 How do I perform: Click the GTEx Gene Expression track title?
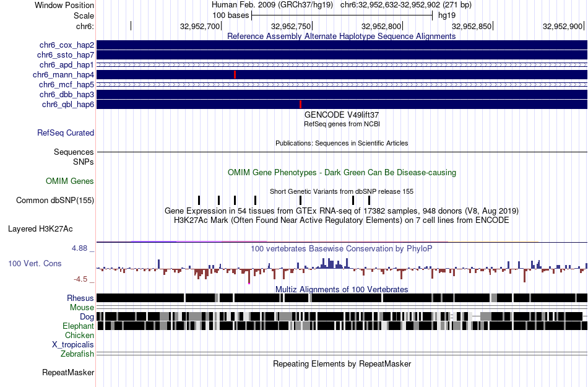pos(342,211)
